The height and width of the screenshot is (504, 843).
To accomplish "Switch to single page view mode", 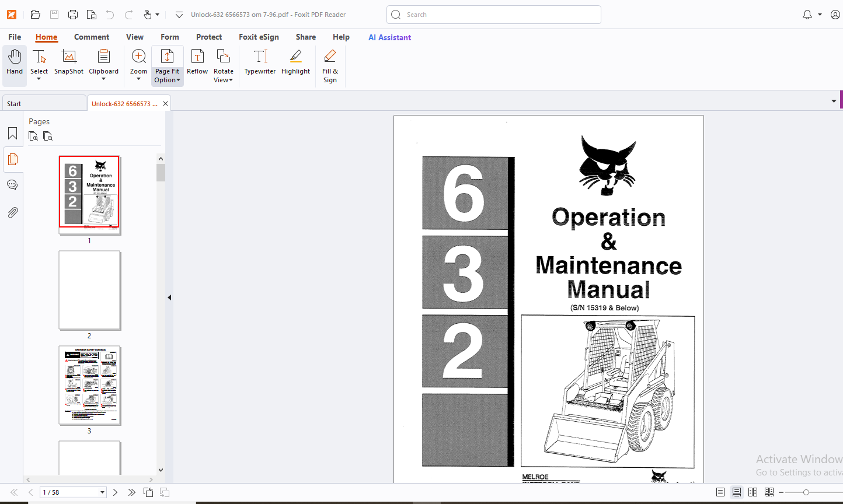I will coord(720,492).
